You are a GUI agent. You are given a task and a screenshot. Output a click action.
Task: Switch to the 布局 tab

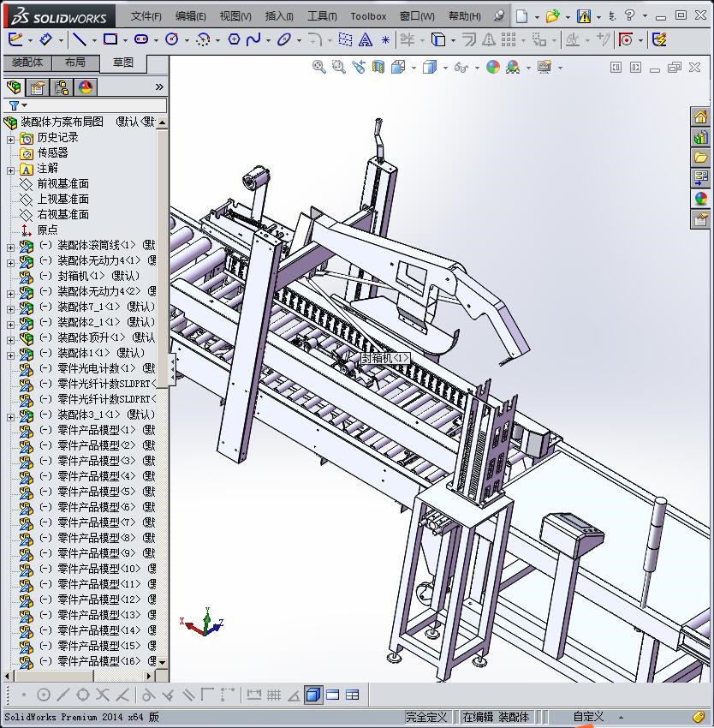coord(75,63)
